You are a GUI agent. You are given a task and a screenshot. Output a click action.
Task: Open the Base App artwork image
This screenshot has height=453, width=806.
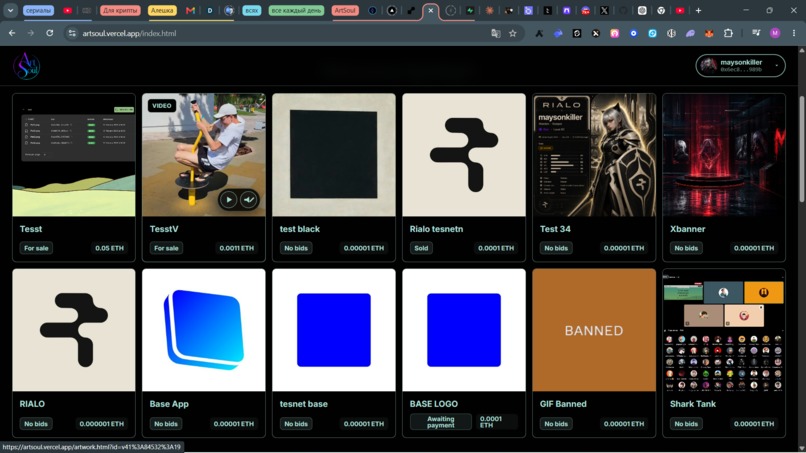(204, 330)
